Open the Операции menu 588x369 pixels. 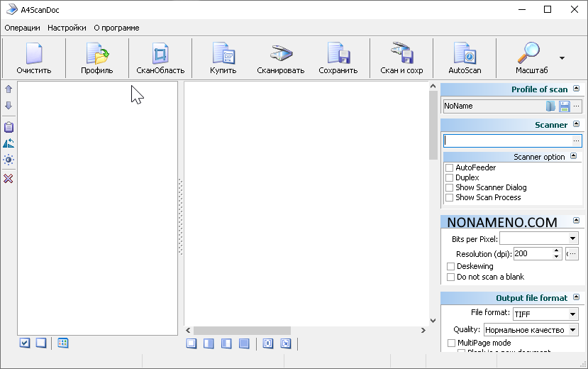[22, 28]
